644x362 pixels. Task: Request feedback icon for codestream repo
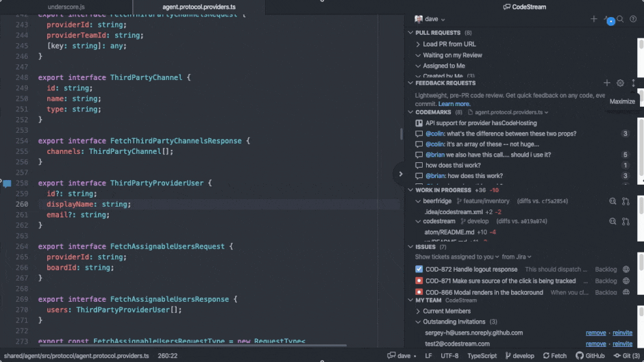(612, 221)
